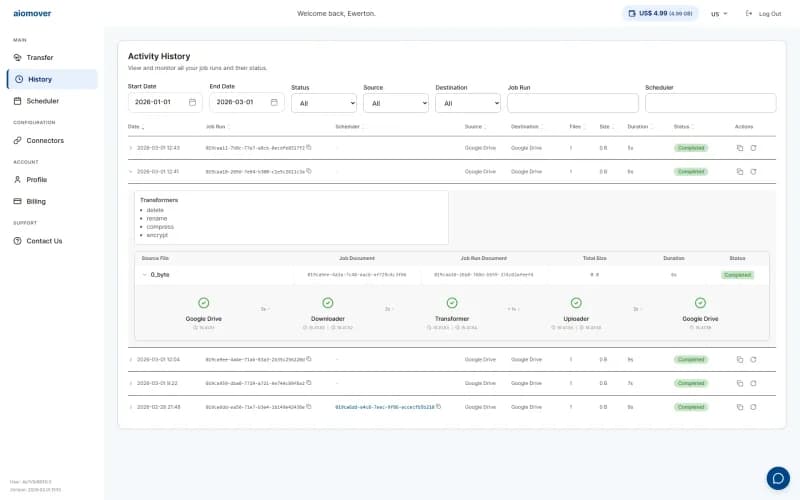Image resolution: width=800 pixels, height=500 pixels.
Task: Click the 'compress' transformer entry
Action: [x=160, y=227]
